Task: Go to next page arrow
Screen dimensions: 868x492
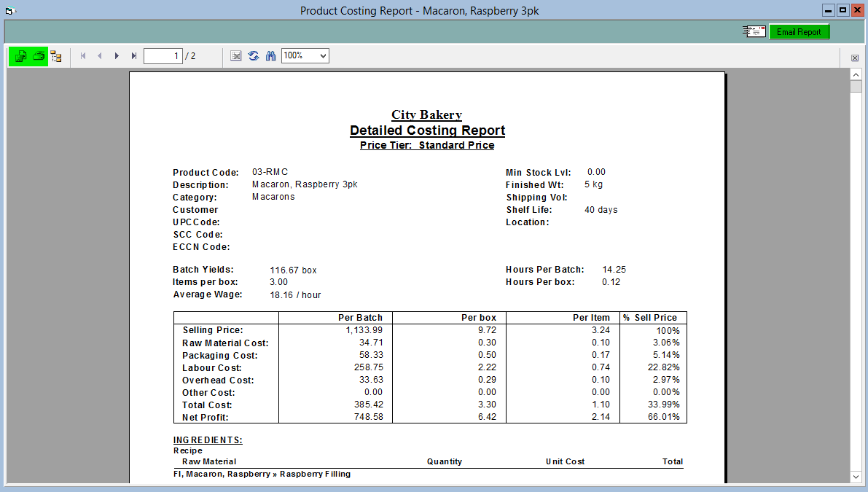Action: pyautogui.click(x=117, y=56)
